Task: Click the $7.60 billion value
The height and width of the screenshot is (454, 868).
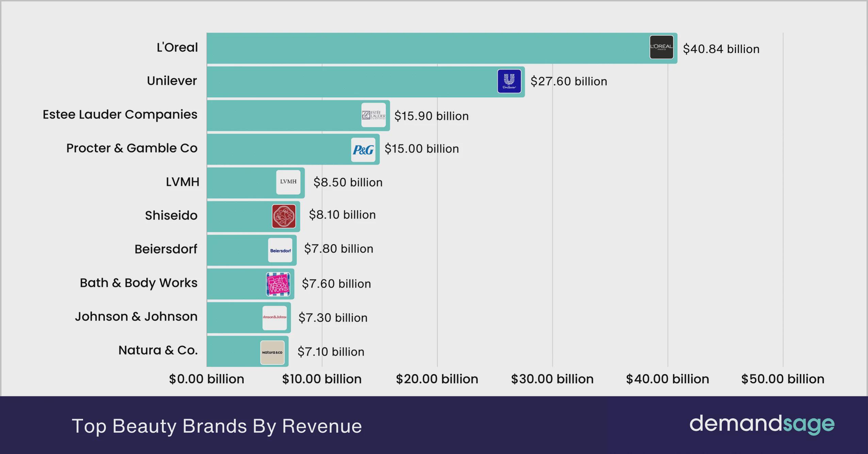Action: pyautogui.click(x=336, y=284)
